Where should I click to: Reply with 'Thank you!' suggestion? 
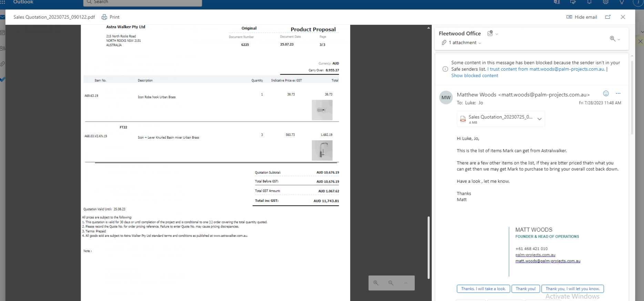coord(525,289)
